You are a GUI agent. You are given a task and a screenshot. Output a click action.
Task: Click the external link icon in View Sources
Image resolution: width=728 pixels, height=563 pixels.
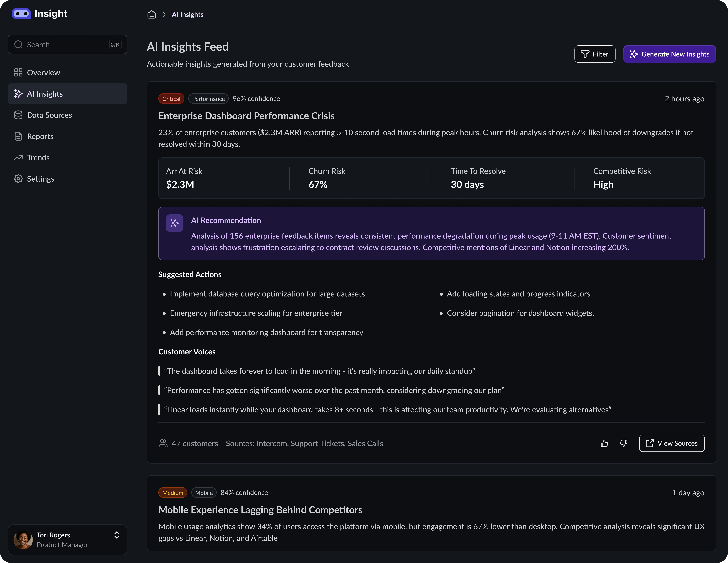(x=650, y=443)
